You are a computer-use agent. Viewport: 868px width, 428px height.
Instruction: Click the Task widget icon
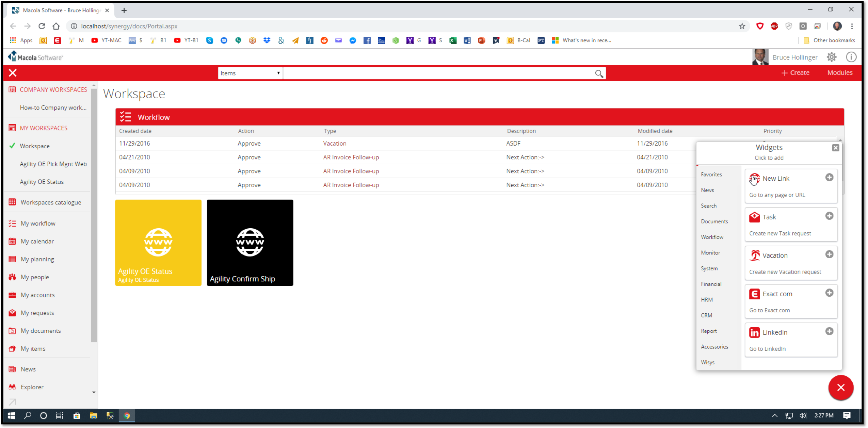coord(755,217)
